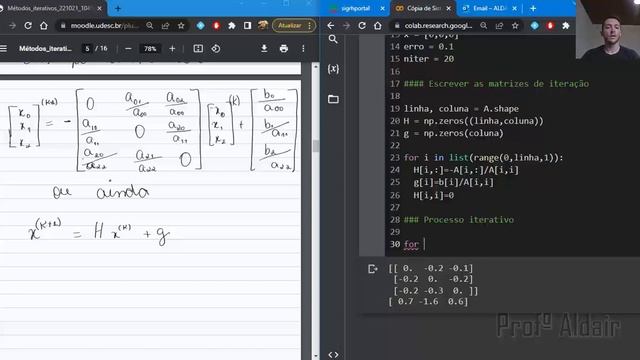640x360 pixels.
Task: Open Colab files folder panel
Action: 333,99
